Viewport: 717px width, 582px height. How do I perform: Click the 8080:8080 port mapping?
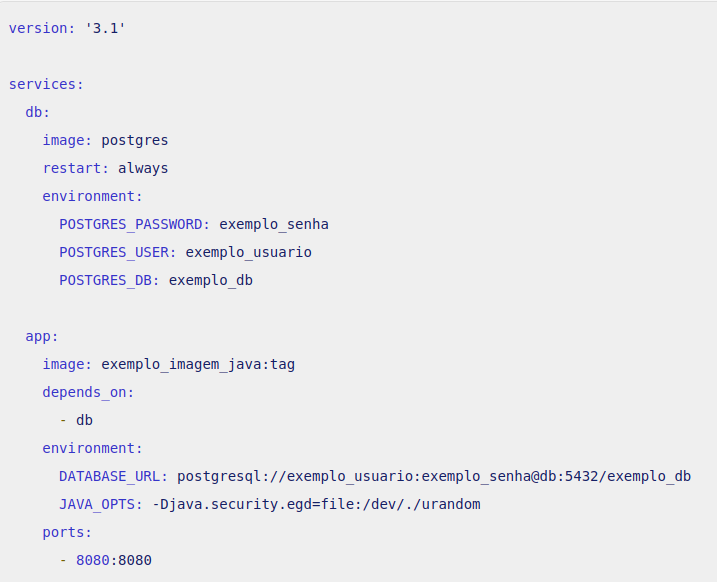click(114, 560)
